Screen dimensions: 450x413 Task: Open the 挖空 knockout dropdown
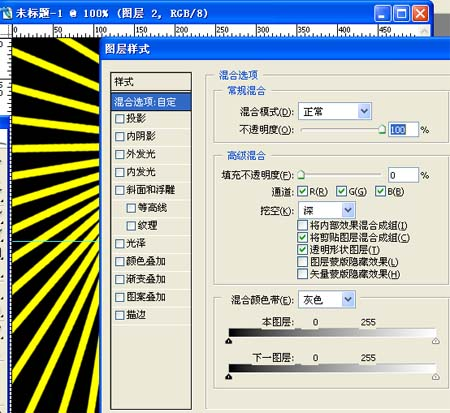[x=327, y=210]
